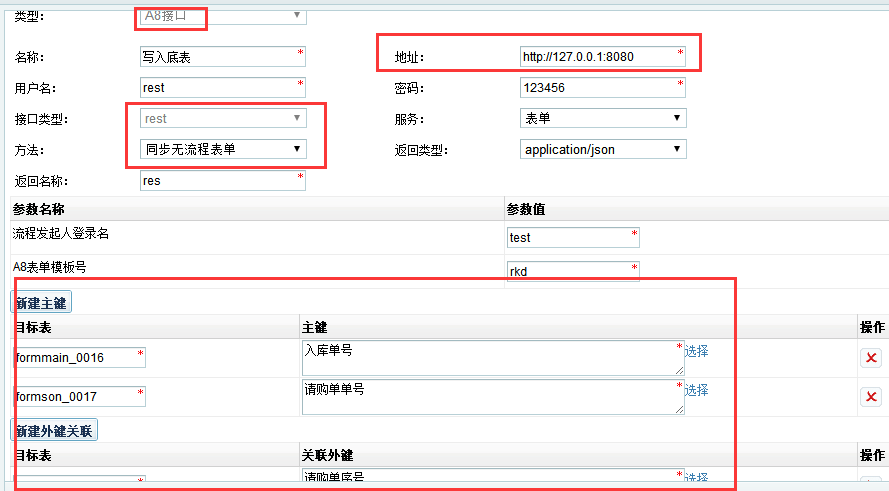Focus the 流程发起人登录名 value field test
This screenshot has width=889, height=491.
(573, 238)
